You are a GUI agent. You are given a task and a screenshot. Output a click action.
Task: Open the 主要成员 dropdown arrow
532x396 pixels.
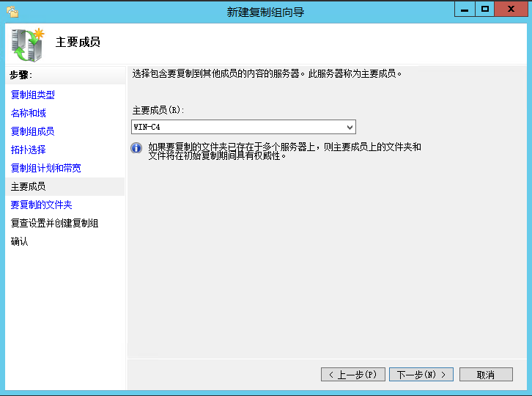(x=350, y=128)
